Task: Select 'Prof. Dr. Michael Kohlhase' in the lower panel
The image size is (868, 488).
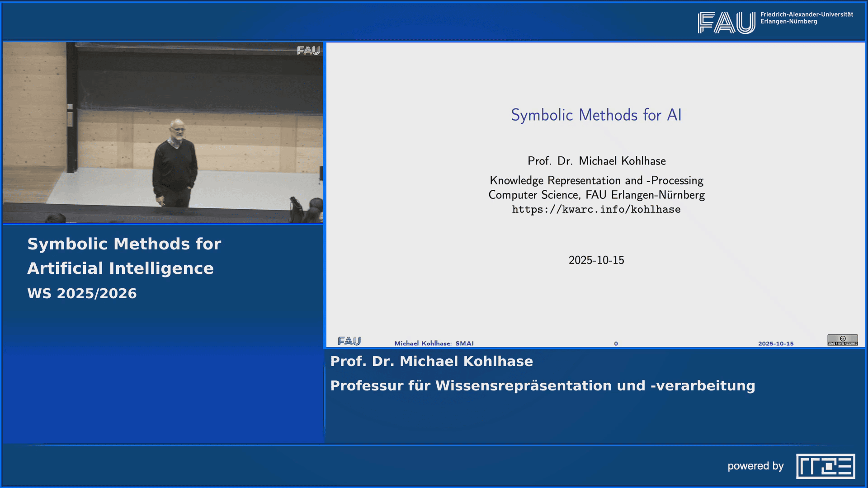Action: click(431, 361)
